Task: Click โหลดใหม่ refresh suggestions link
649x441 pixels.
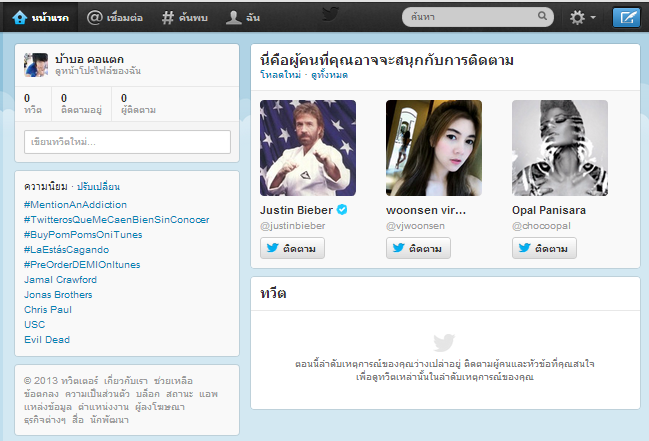Action: (x=280, y=75)
